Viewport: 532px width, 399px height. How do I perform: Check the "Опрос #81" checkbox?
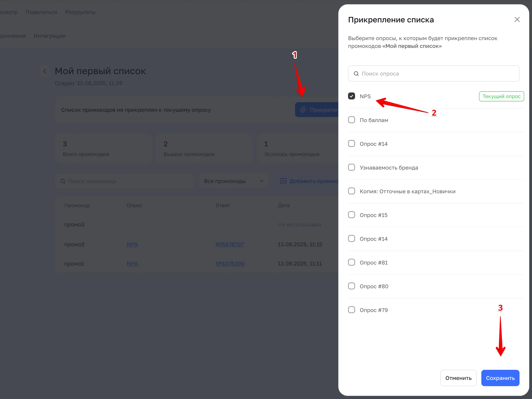tap(351, 262)
